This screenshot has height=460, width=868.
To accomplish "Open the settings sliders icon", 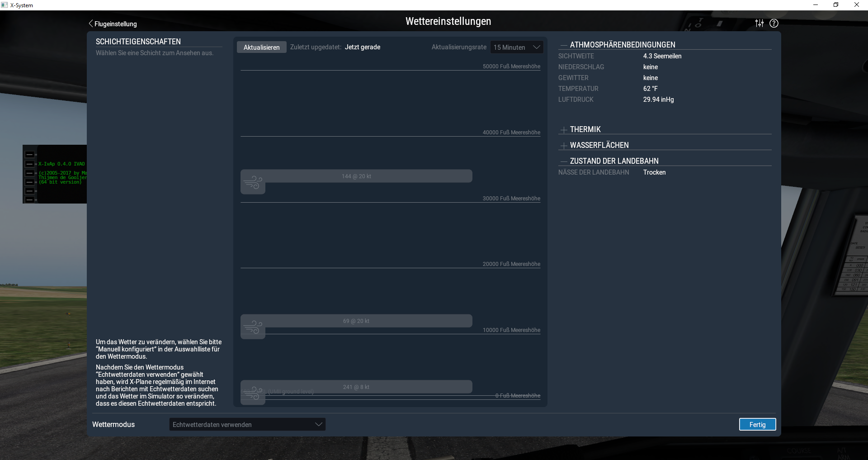I will [x=759, y=23].
